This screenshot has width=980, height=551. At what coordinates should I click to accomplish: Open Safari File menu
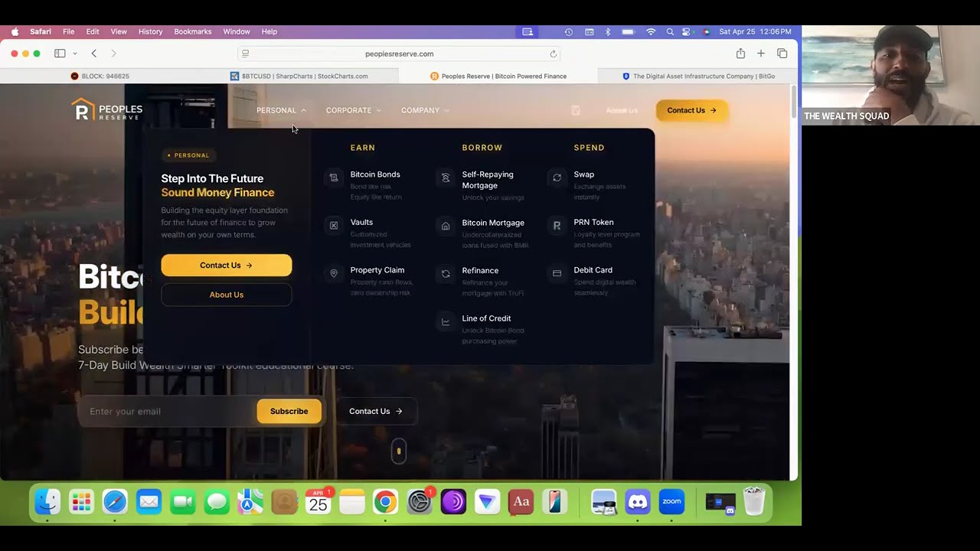(68, 32)
